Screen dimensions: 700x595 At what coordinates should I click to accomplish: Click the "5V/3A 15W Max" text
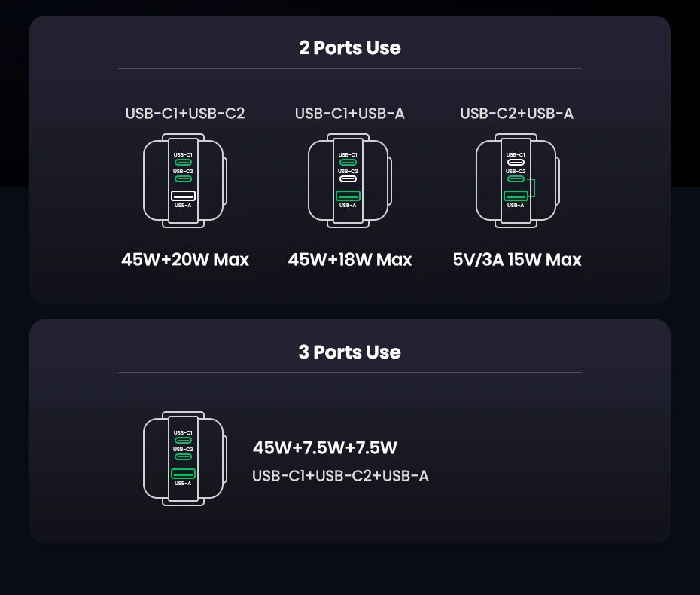[517, 260]
